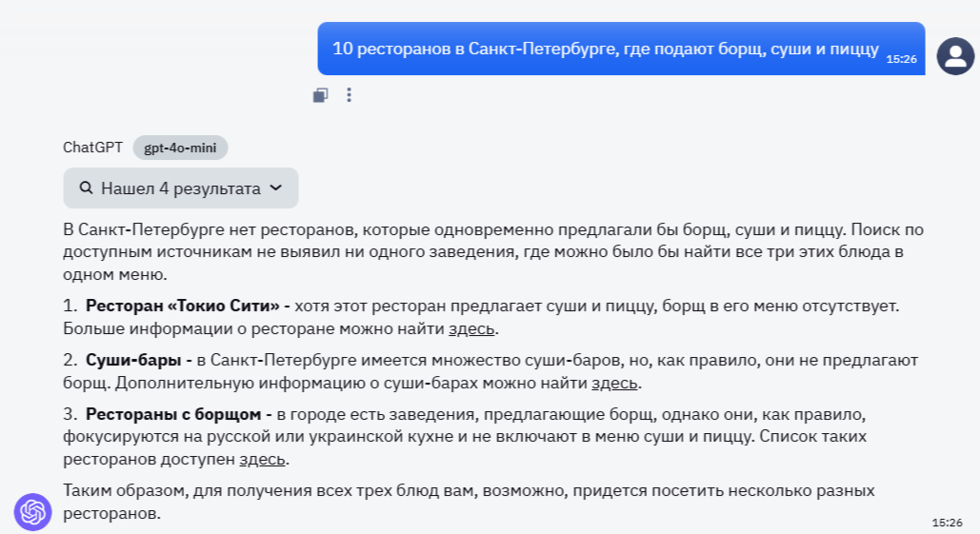Viewport: 980px width, 534px height.
Task: Follow the здесь link about sushi bars
Action: pyautogui.click(x=615, y=384)
